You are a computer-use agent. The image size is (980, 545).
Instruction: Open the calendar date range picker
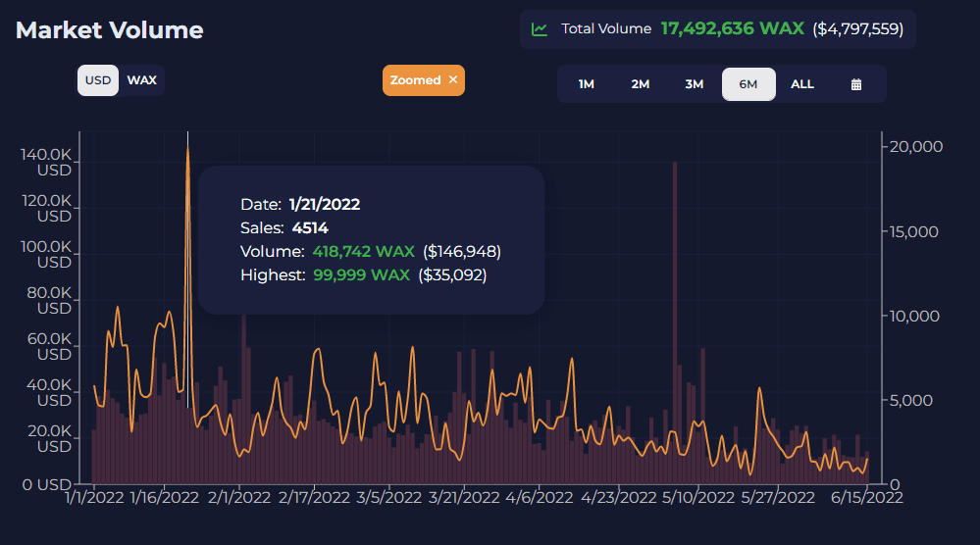855,84
